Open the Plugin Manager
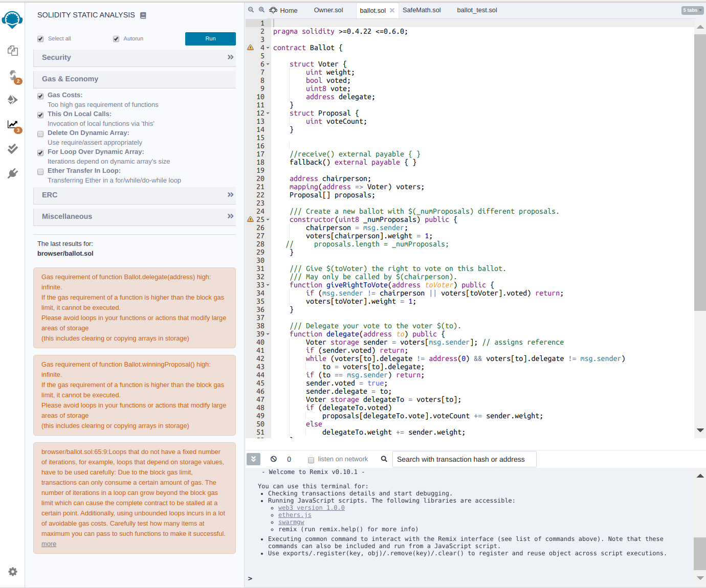The image size is (706, 588). pyautogui.click(x=12, y=173)
